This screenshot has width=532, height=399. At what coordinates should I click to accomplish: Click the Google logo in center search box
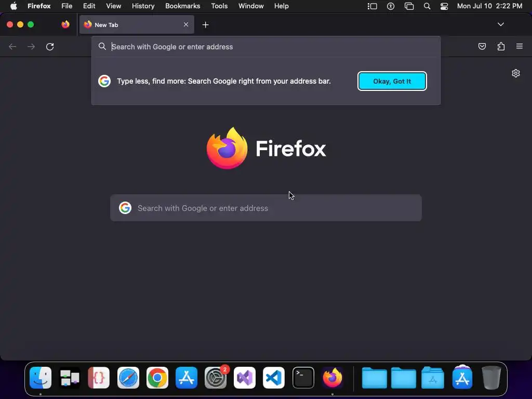[125, 208]
